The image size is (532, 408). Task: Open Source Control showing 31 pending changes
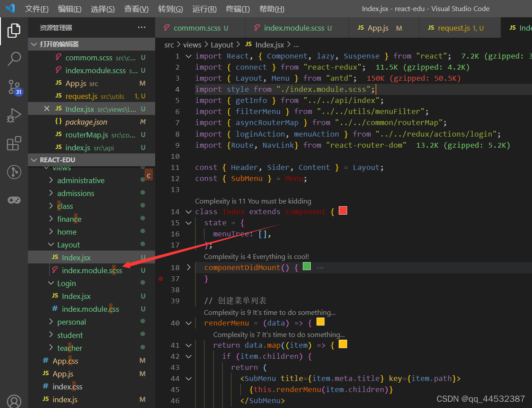click(14, 87)
